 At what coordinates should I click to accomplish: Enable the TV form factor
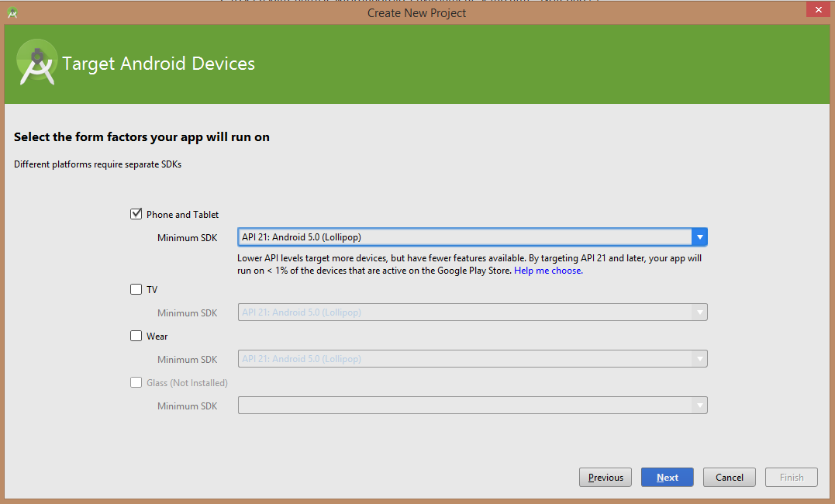(136, 288)
